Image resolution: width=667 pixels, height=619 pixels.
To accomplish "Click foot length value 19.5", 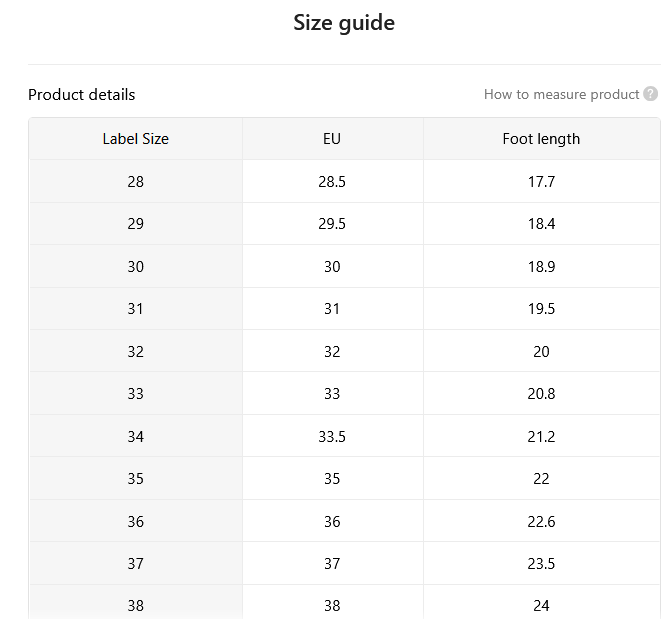I will coord(542,308).
